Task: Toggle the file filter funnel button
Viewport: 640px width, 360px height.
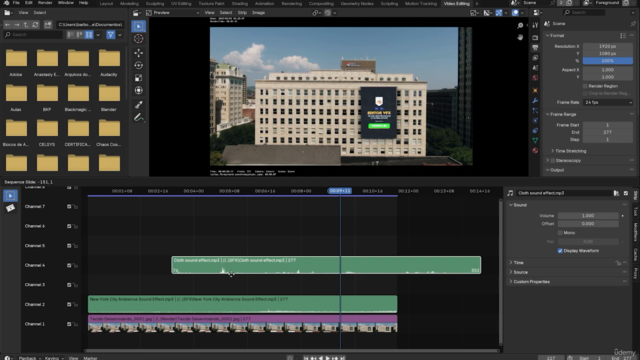Action: pos(111,35)
